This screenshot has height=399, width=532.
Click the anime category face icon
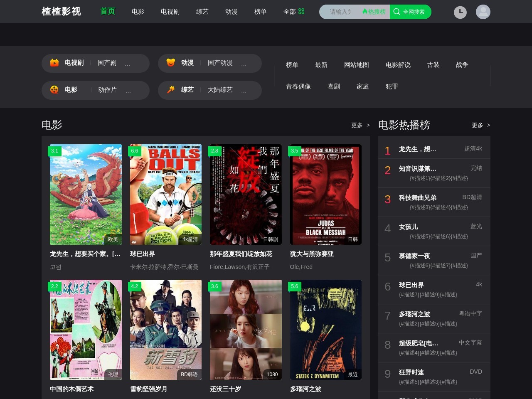(171, 63)
